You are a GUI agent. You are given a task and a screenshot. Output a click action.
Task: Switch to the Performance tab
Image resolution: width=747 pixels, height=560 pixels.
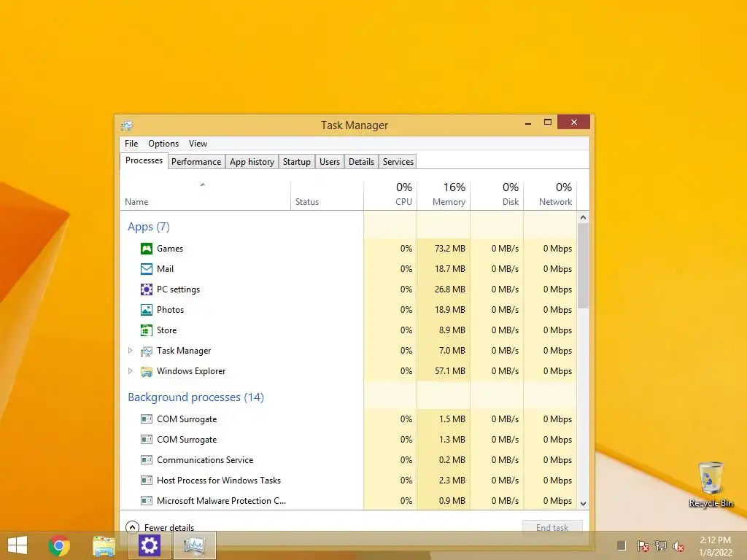click(x=196, y=162)
